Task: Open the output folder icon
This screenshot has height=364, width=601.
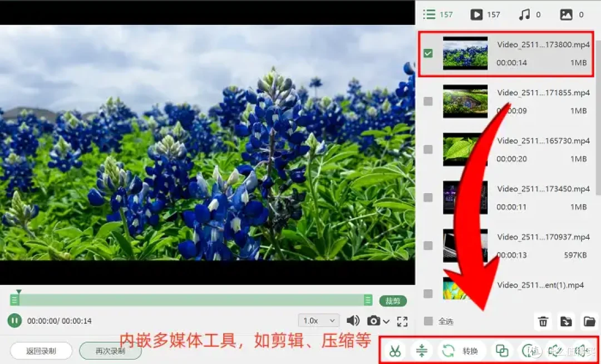Action: click(x=589, y=321)
